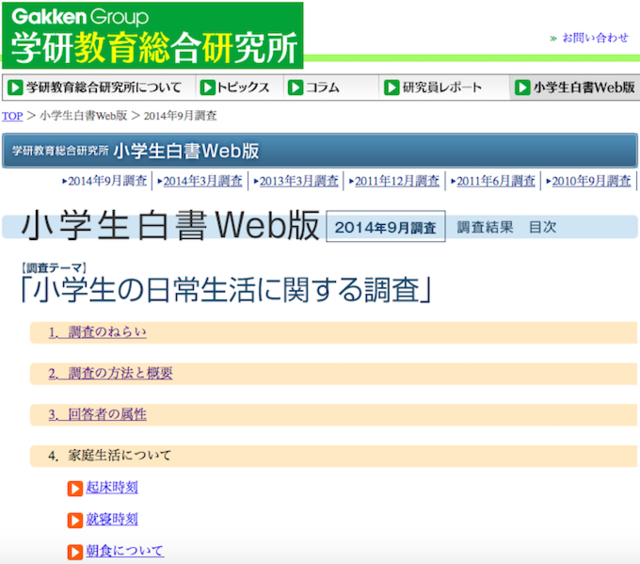Click the blue 小学生白書Web版 header banner
The image size is (640, 564).
pyautogui.click(x=320, y=151)
